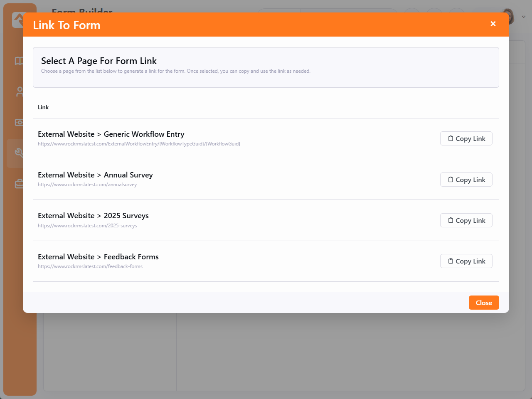Copy the Feedback Forms link
This screenshot has height=399, width=532.
pos(466,261)
